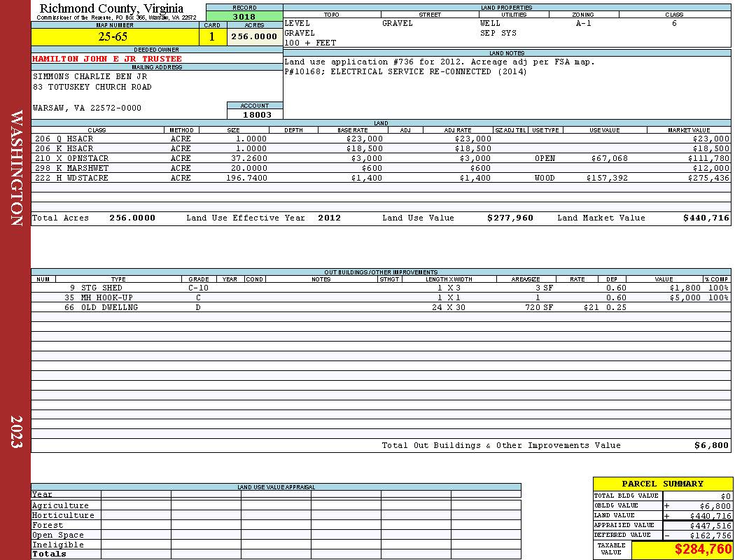The image size is (735, 560).
Task: Select the ELECTRICAL SERVICE RE-CONNECTED note line
Action: click(405, 71)
